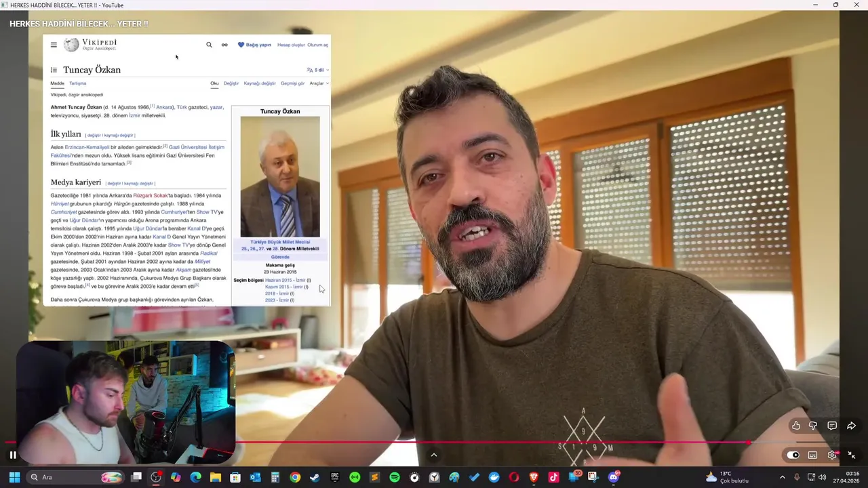
Task: Open Steam from the taskbar
Action: tap(315, 477)
